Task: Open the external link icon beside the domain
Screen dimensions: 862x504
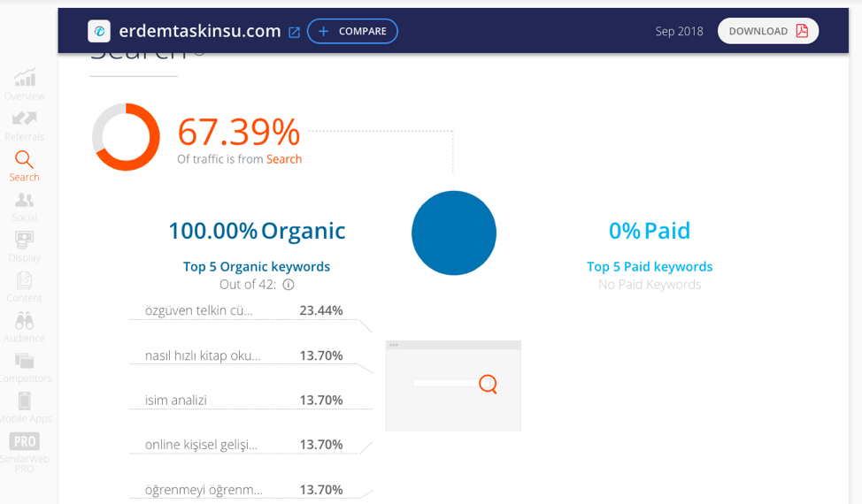Action: 295,32
